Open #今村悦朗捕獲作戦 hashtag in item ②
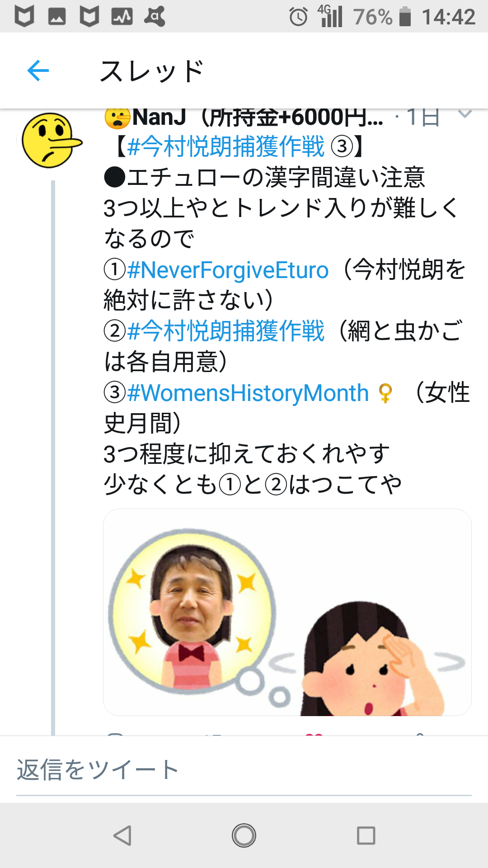488x868 pixels. 226,331
